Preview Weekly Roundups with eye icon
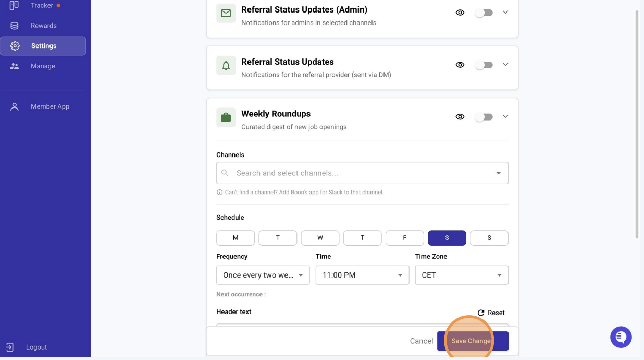Viewport: 644px width, 360px height. point(460,117)
